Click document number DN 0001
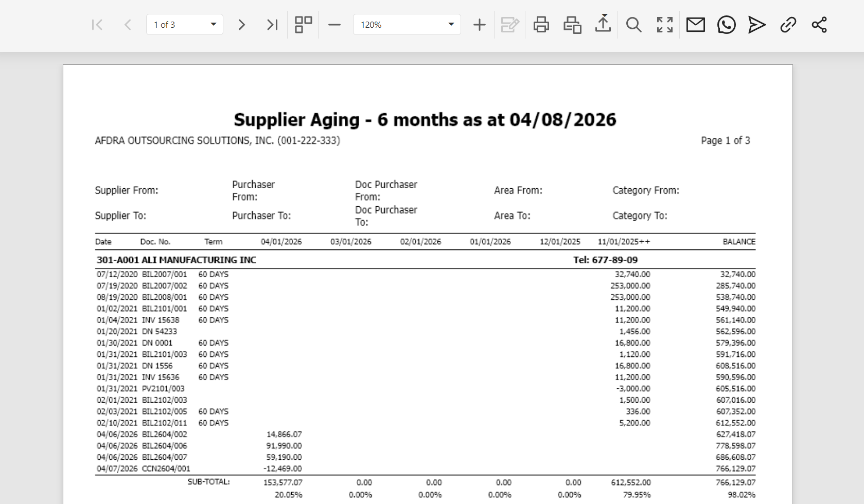Image resolution: width=864 pixels, height=504 pixels. 157,343
